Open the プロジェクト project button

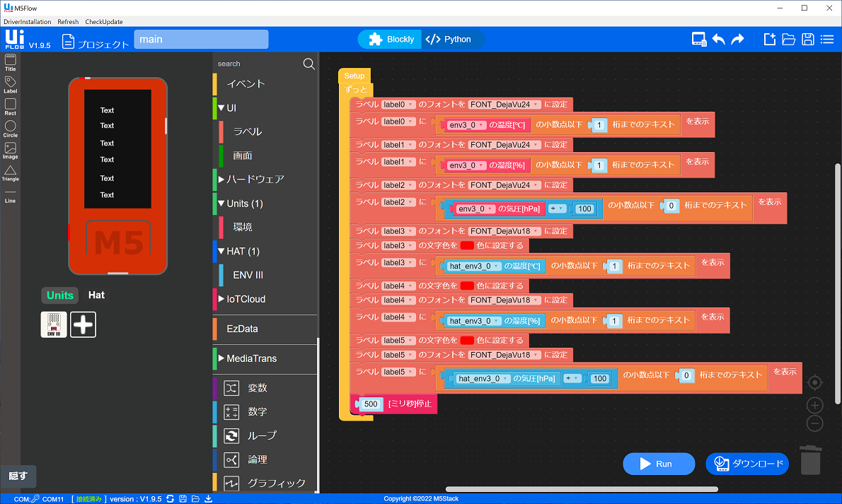click(96, 41)
